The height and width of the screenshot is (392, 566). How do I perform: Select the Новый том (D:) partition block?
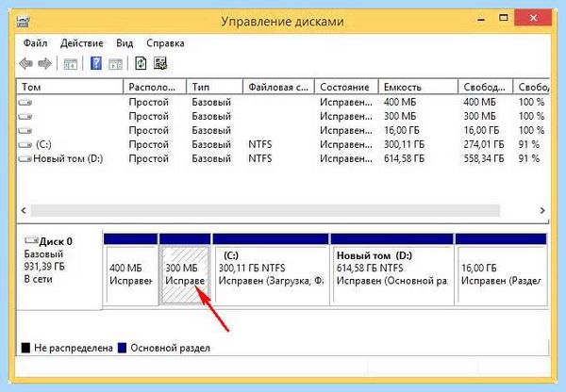tap(392, 269)
